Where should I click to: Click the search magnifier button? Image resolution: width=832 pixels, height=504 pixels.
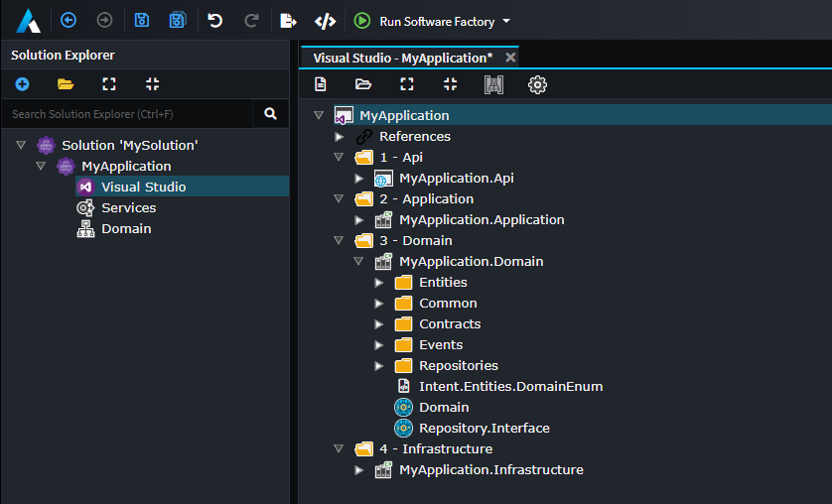271,114
